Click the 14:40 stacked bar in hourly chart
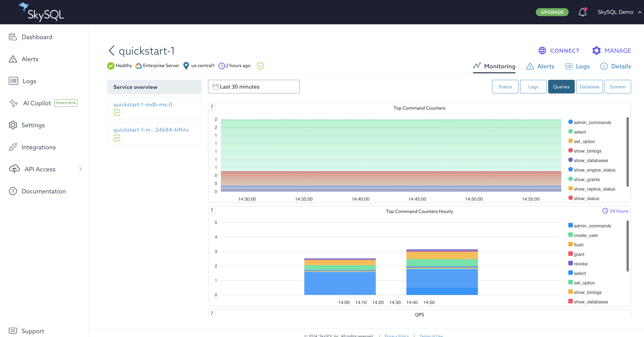644x337 pixels. (442, 272)
